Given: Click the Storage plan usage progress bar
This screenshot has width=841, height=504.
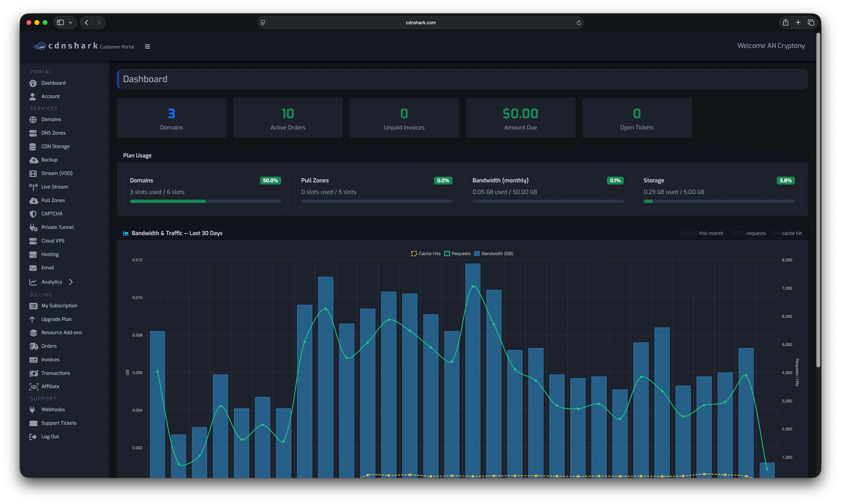Looking at the screenshot, I should (x=719, y=201).
